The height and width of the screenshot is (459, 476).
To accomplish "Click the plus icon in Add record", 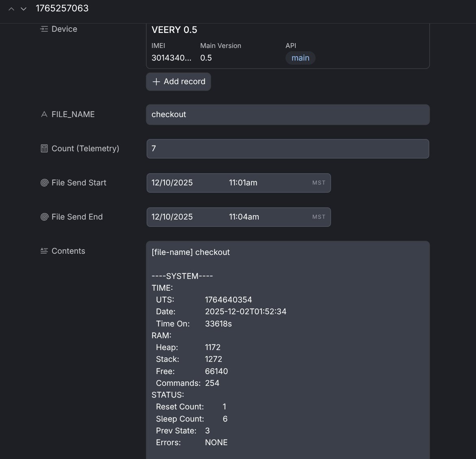I will pos(156,81).
